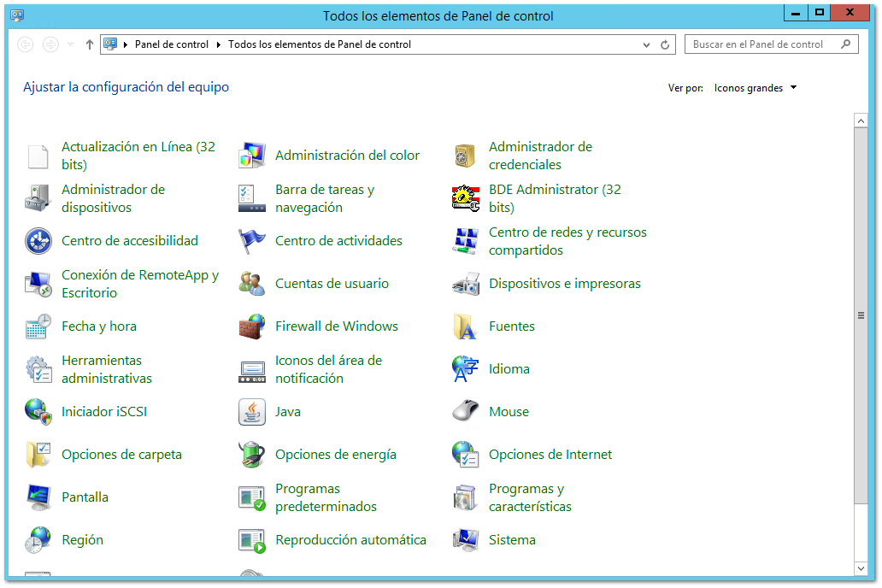Click the window system icon in title bar

click(17, 15)
